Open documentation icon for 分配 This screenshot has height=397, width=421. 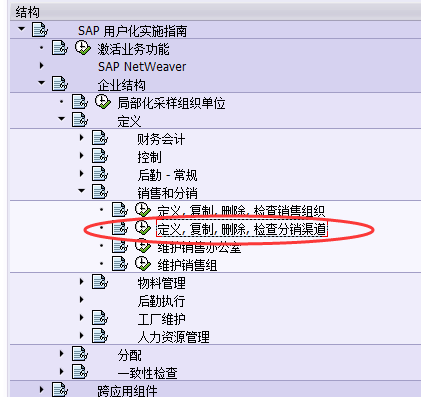pyautogui.click(x=80, y=354)
